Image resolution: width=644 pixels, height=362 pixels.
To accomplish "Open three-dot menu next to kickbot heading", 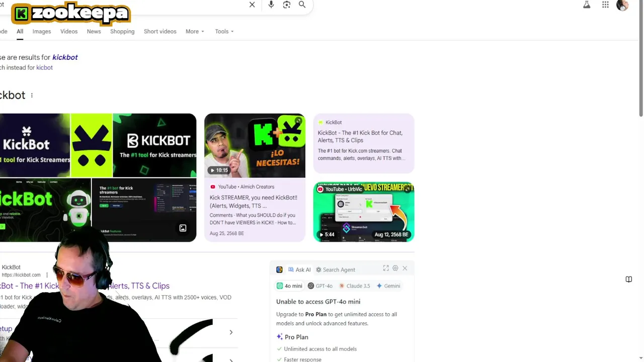I will click(32, 95).
